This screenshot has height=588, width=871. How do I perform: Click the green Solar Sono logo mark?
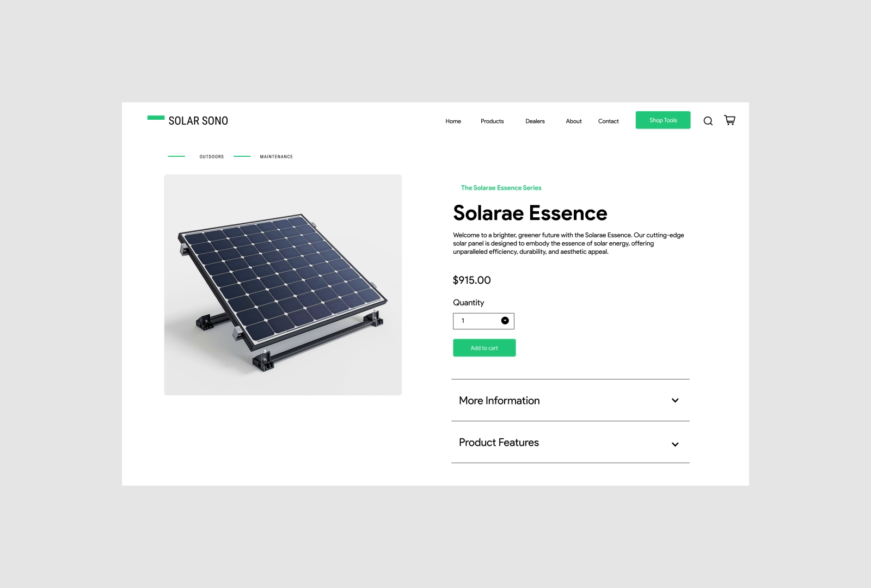(155, 117)
